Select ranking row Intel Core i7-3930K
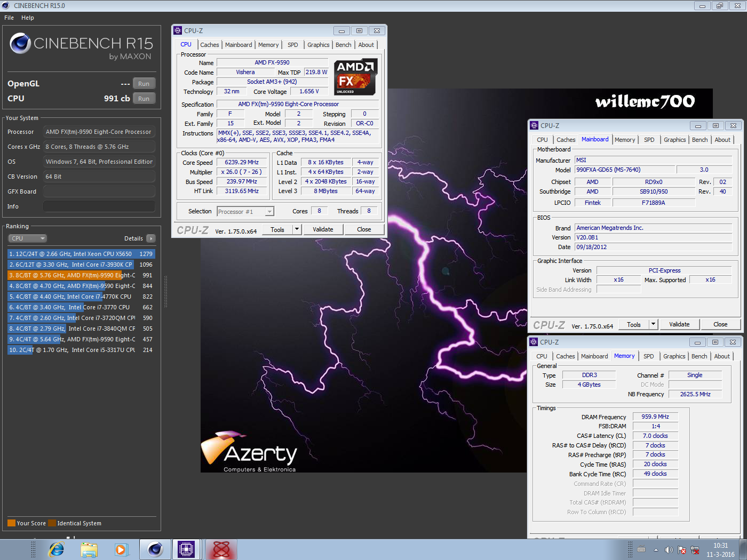747x560 pixels. [x=81, y=265]
